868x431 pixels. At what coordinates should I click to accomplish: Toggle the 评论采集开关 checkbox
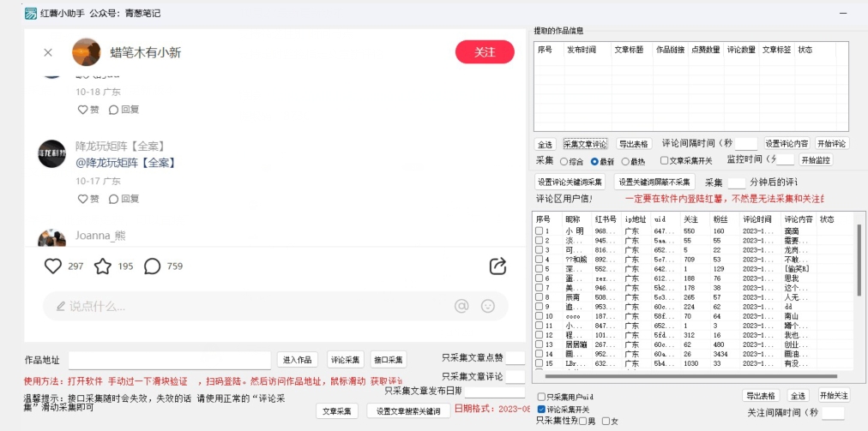(x=542, y=410)
